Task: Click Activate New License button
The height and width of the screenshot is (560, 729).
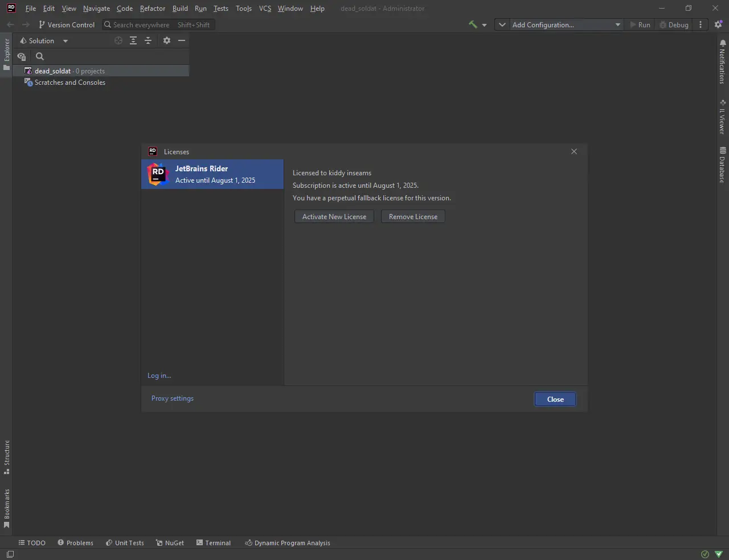Action: coord(334,217)
